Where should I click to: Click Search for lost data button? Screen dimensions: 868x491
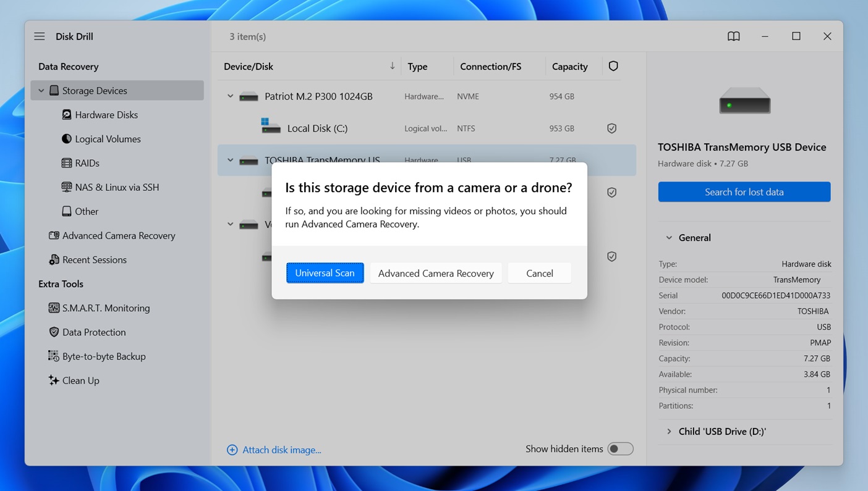744,192
